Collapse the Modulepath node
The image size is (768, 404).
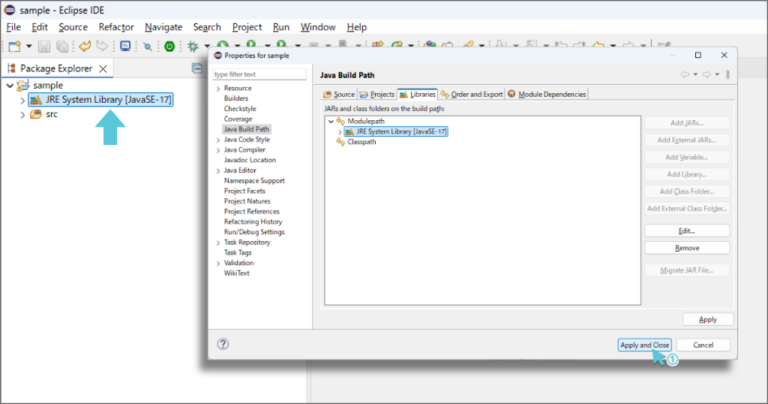(330, 121)
